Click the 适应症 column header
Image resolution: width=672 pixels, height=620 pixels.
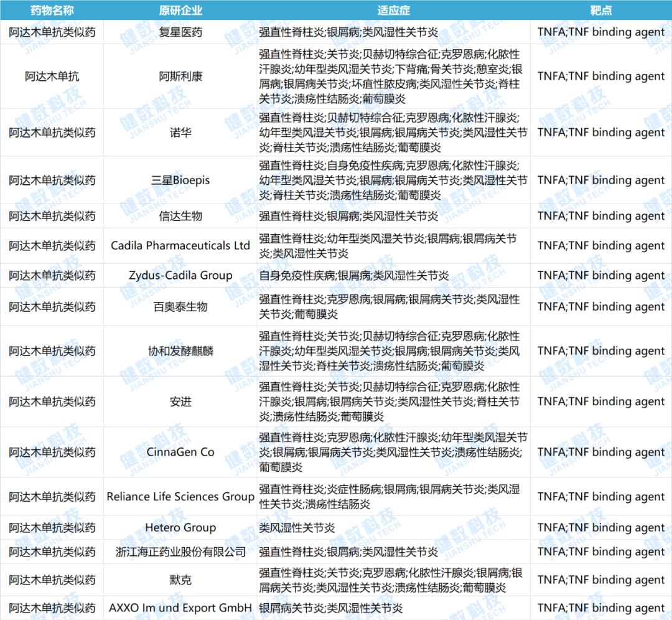[x=393, y=11]
